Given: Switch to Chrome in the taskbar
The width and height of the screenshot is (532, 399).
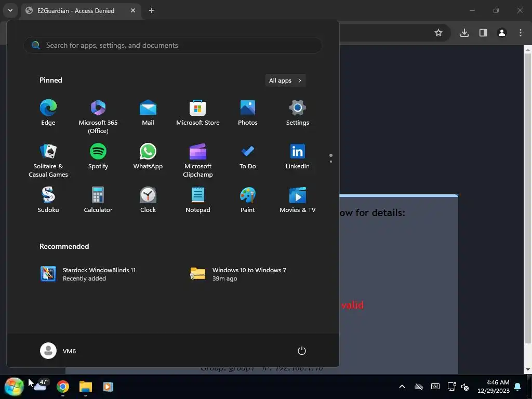Looking at the screenshot, I should 63,387.
